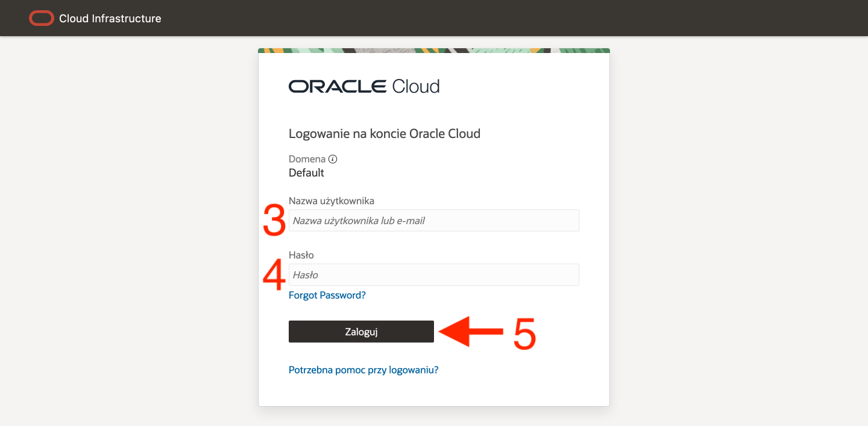Screen dimensions: 868x426
Task: Click the ORACLE Cloud logo on login card
Action: pos(364,86)
